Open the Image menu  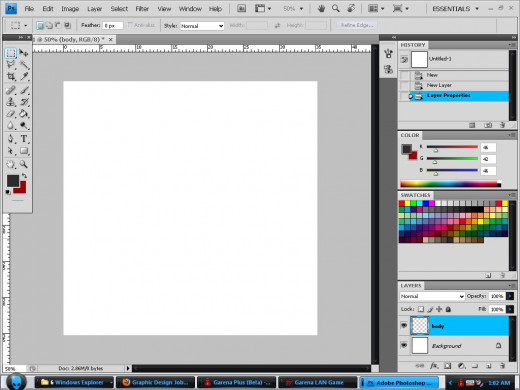70,9
